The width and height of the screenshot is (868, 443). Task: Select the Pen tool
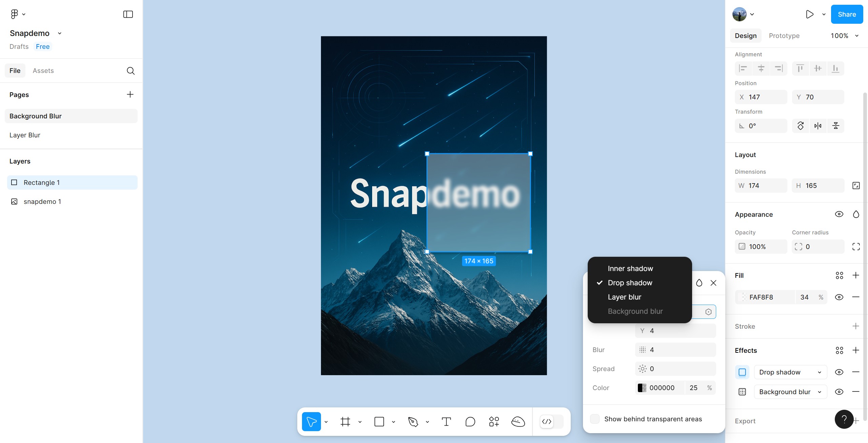pos(413,422)
